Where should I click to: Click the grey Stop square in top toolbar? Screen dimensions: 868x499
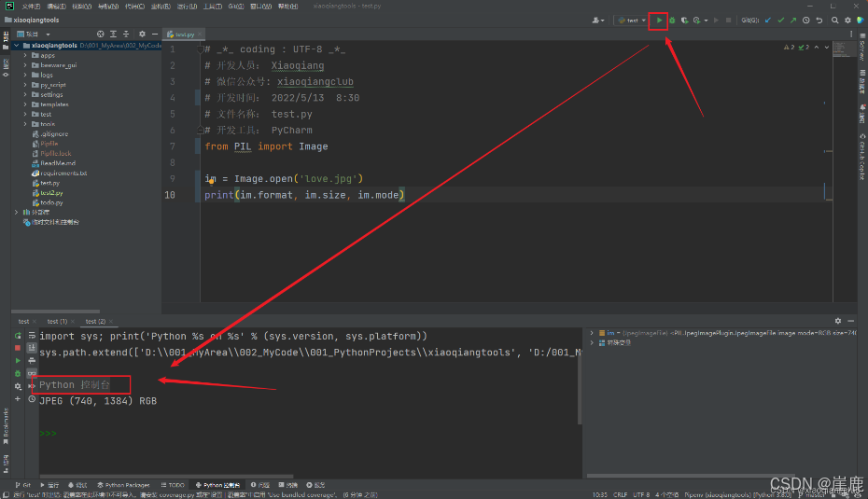(729, 21)
